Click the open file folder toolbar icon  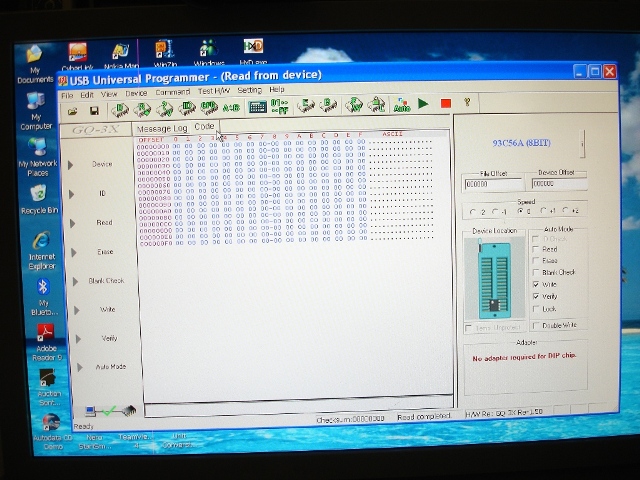(x=73, y=111)
